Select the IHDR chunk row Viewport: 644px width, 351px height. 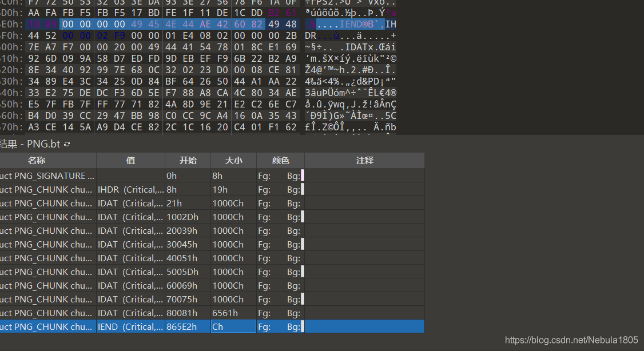[x=212, y=189]
